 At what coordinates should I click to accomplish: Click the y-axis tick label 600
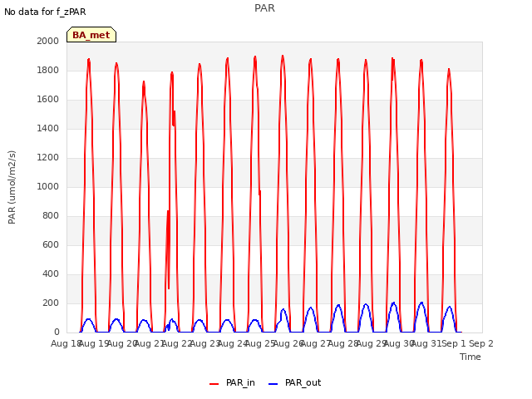click(51, 244)
